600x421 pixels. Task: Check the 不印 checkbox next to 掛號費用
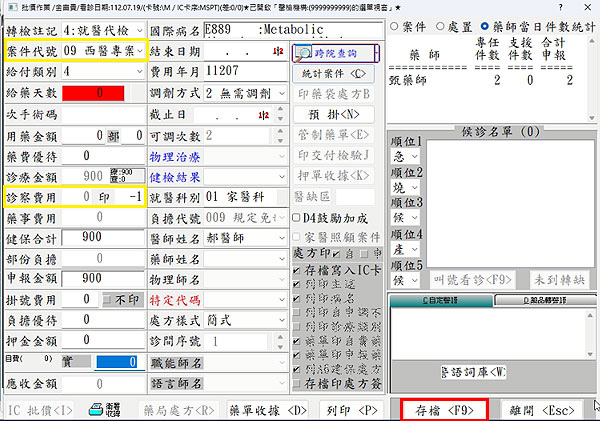(108, 299)
